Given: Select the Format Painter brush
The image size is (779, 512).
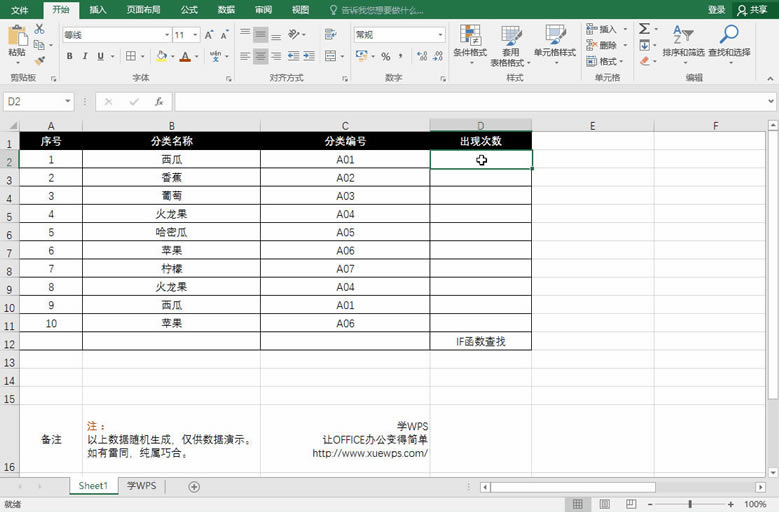Looking at the screenshot, I should coord(39,61).
